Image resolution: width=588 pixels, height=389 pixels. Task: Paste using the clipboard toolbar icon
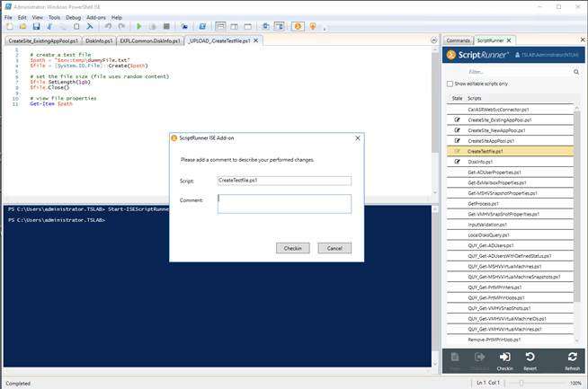coord(76,27)
